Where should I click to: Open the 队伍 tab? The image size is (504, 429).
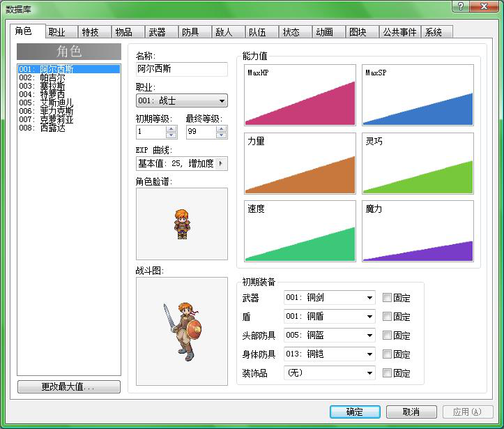click(x=261, y=32)
